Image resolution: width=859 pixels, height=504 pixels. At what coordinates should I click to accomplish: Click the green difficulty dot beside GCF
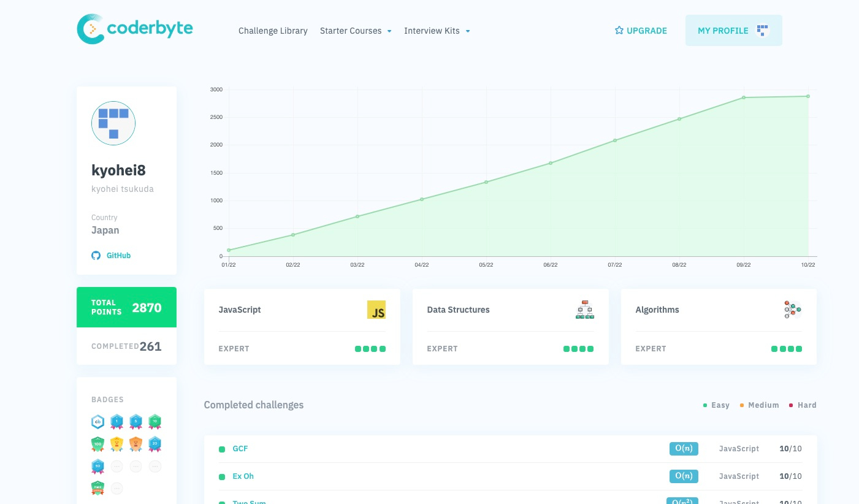pyautogui.click(x=222, y=449)
